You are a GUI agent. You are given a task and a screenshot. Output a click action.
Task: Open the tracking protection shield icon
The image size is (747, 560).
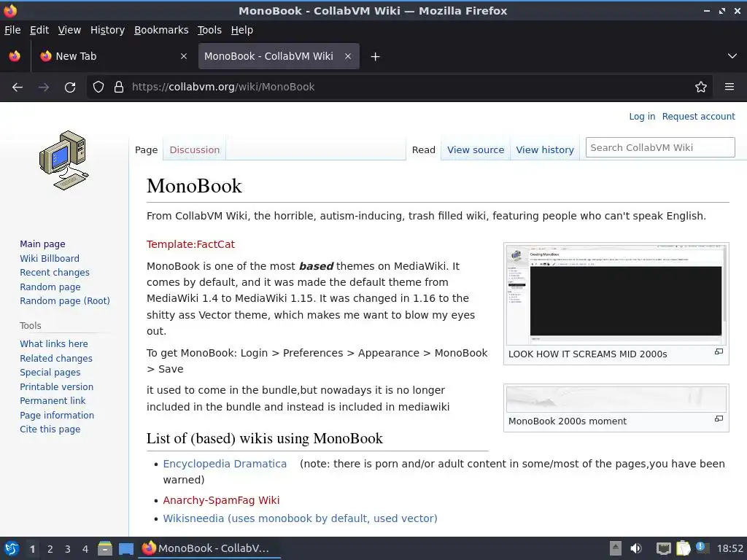point(98,87)
